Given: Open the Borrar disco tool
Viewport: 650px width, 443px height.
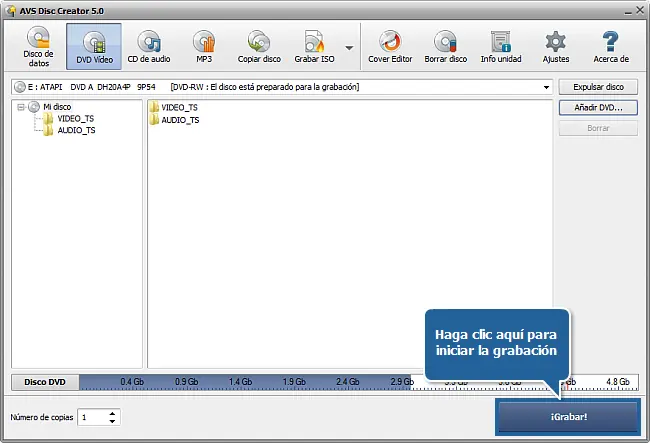Looking at the screenshot, I should click(x=446, y=46).
